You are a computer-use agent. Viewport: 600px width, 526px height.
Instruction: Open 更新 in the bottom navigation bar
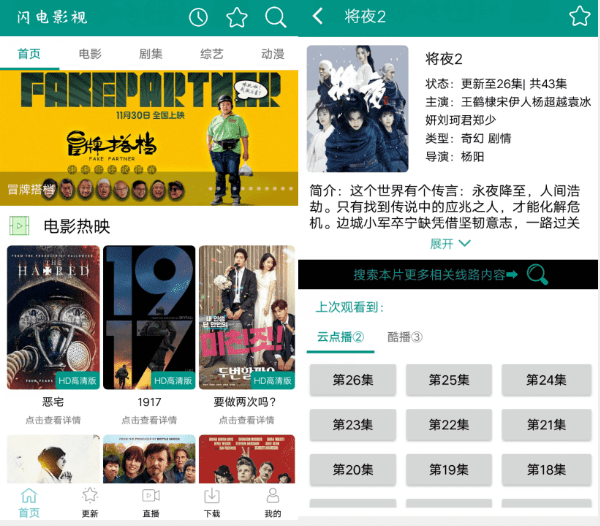pos(90,503)
